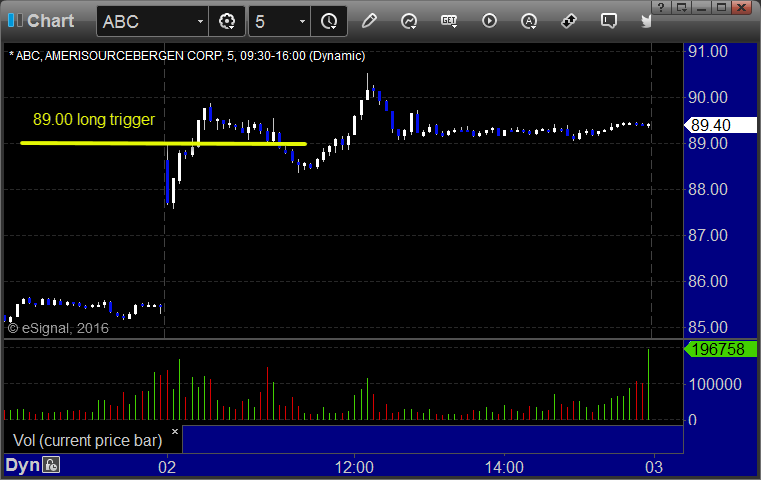This screenshot has height=480, width=761.
Task: Click the Twitter bird icon
Action: coord(646,21)
